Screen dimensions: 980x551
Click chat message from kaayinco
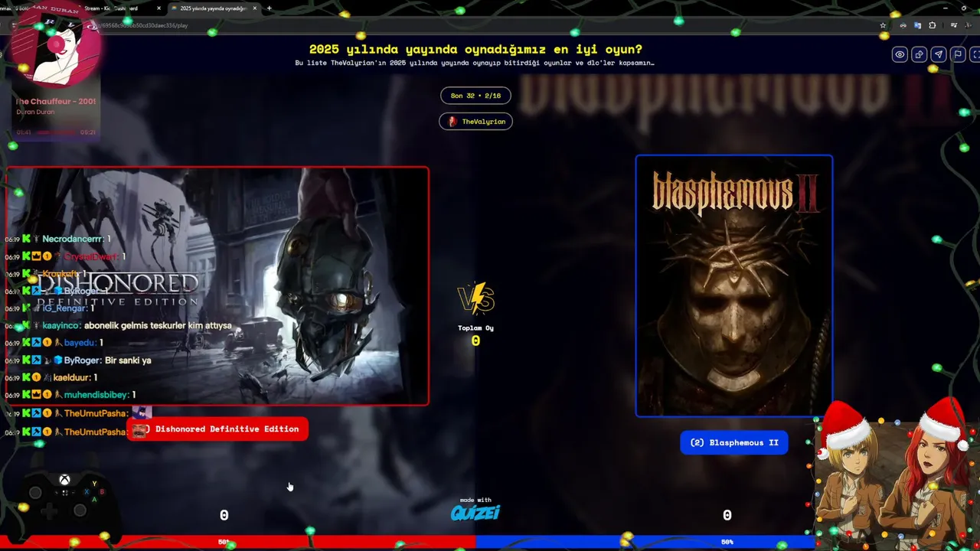coord(137,325)
